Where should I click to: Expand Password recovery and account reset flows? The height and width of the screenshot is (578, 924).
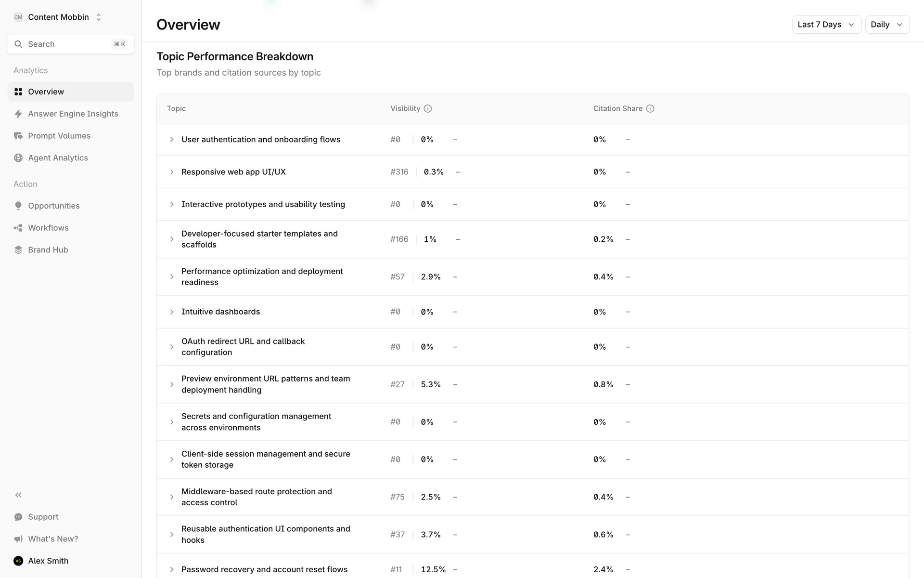point(172,569)
